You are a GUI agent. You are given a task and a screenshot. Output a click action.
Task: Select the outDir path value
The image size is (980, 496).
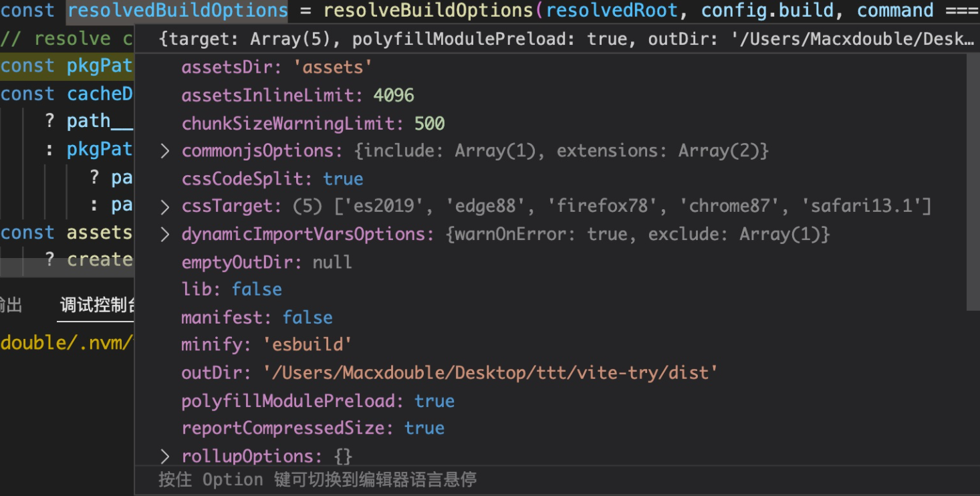pos(491,373)
